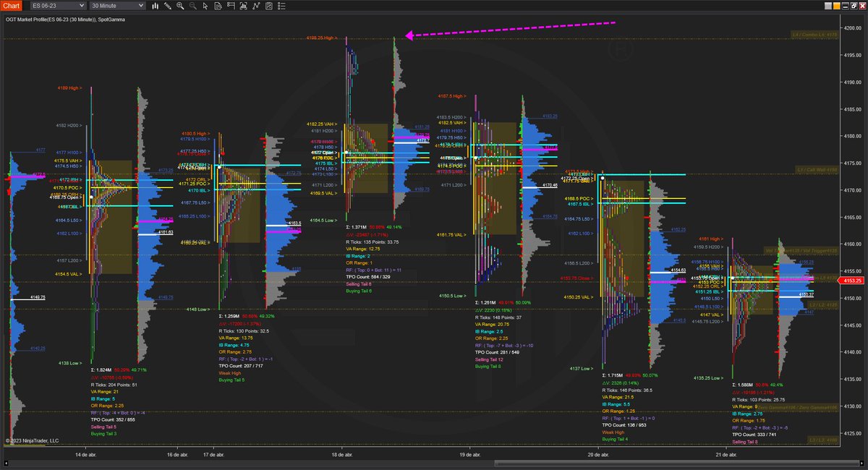
Task: Click 'VA Range: 12.75' text
Action: tap(365, 249)
